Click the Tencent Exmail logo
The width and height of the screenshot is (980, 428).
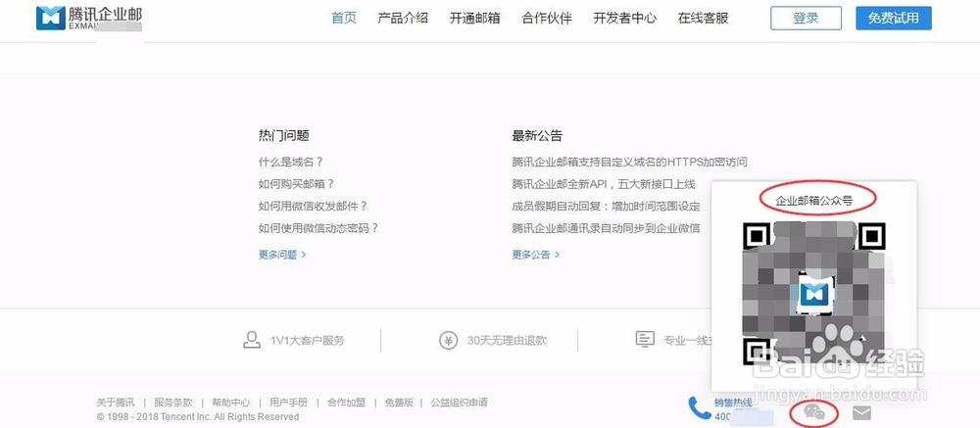[x=89, y=19]
